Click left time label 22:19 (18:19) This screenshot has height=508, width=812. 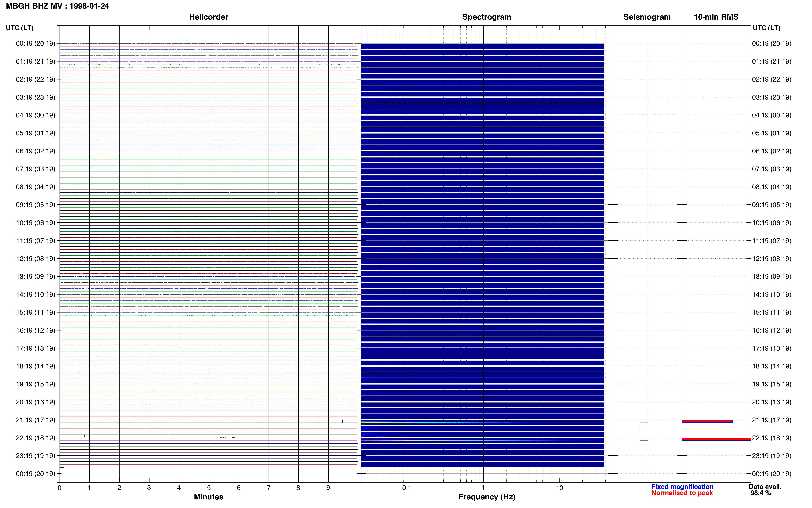[x=36, y=438]
